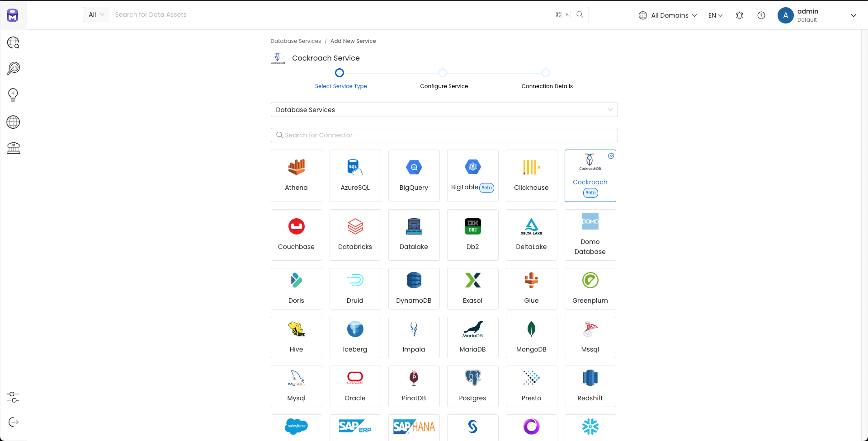The height and width of the screenshot is (441, 868).
Task: Open the Govern sidebar icon
Action: (13, 148)
